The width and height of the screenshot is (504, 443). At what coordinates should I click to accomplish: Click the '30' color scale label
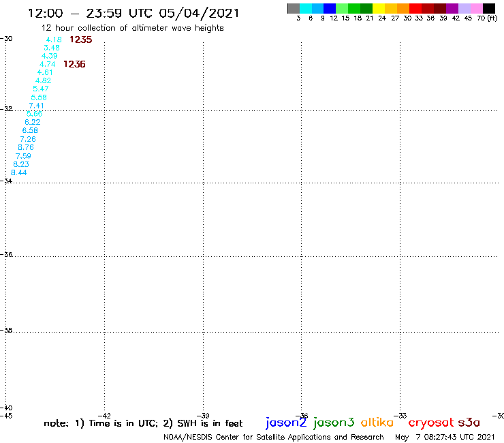[407, 18]
